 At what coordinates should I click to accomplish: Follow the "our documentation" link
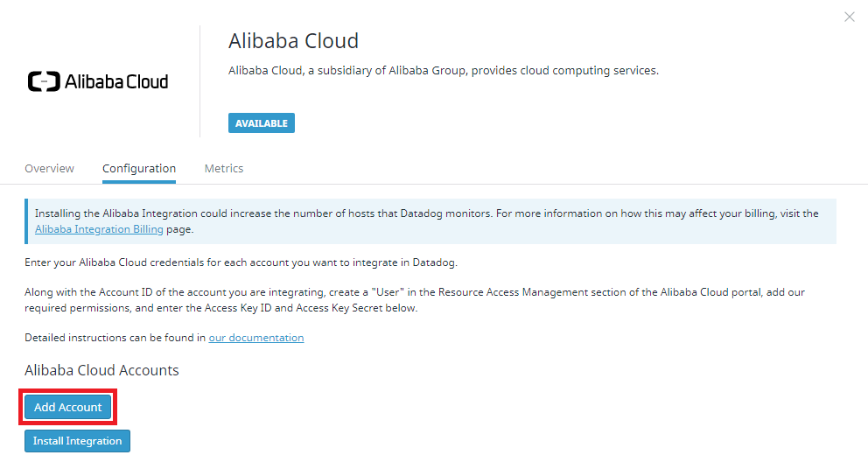pyautogui.click(x=255, y=338)
